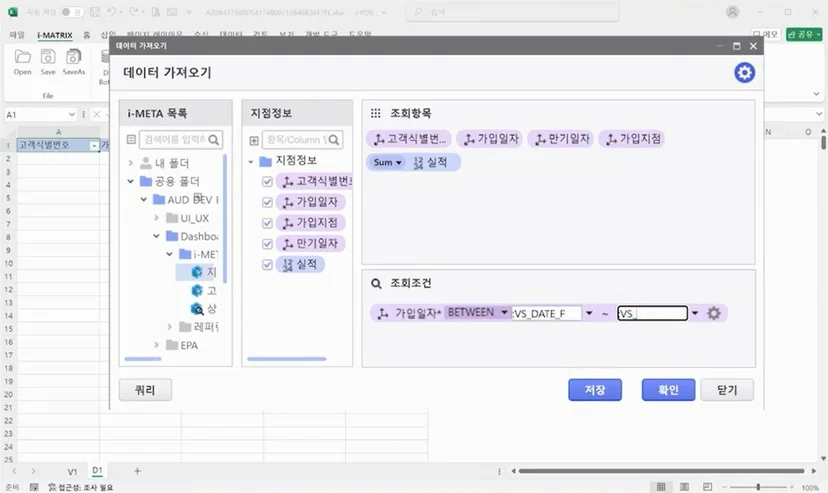Click the expand-all icon next to the column search
The height and width of the screenshot is (493, 828).
pyautogui.click(x=254, y=140)
